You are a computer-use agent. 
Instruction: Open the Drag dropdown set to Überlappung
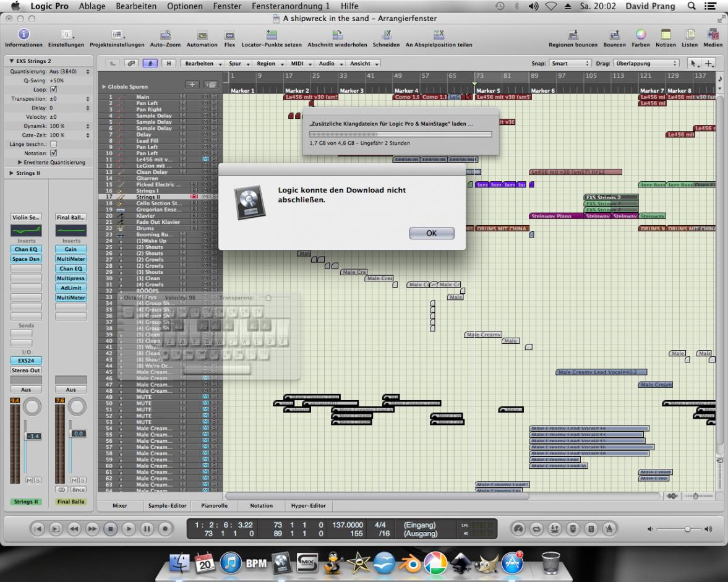point(646,64)
